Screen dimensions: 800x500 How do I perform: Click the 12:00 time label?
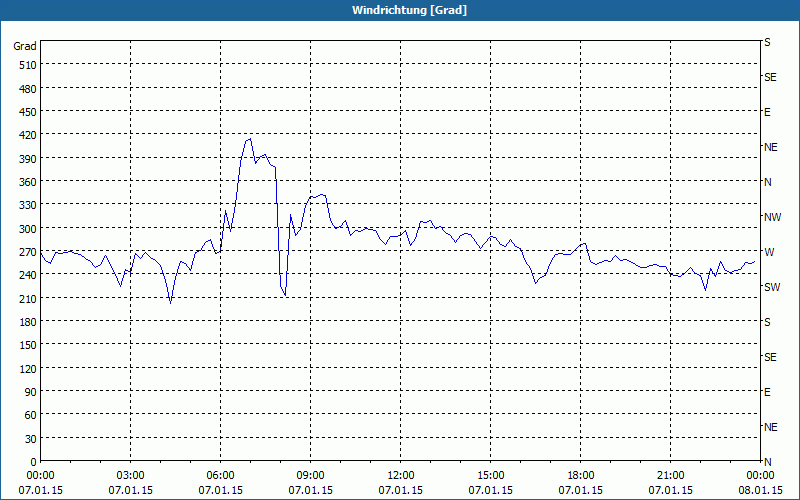(401, 476)
